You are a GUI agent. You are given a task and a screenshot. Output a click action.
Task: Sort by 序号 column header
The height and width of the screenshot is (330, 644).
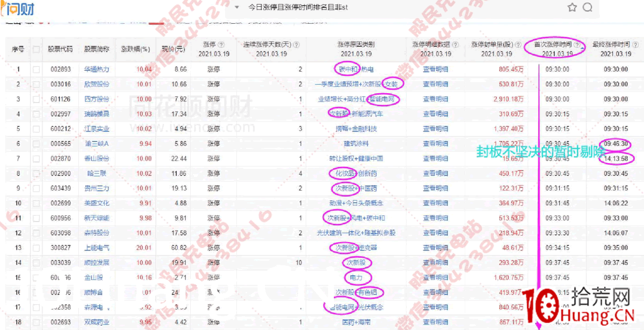click(x=18, y=49)
